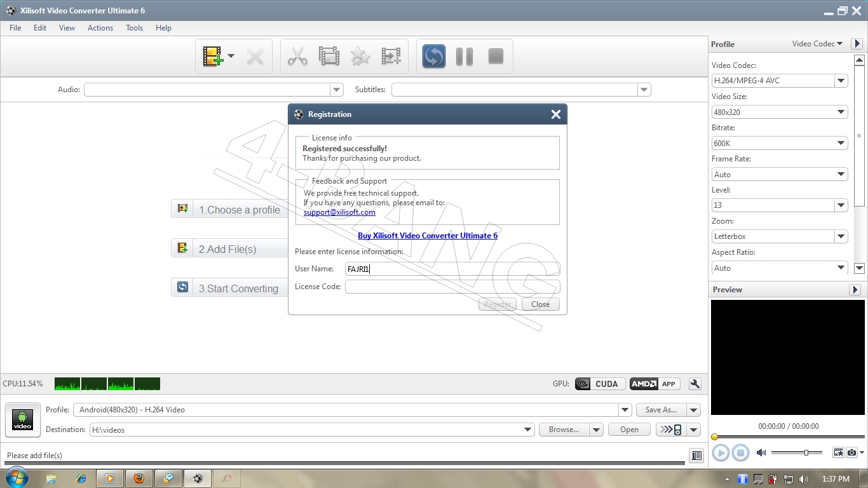Click the CPU usage graph
The image size is (868, 488).
(107, 384)
